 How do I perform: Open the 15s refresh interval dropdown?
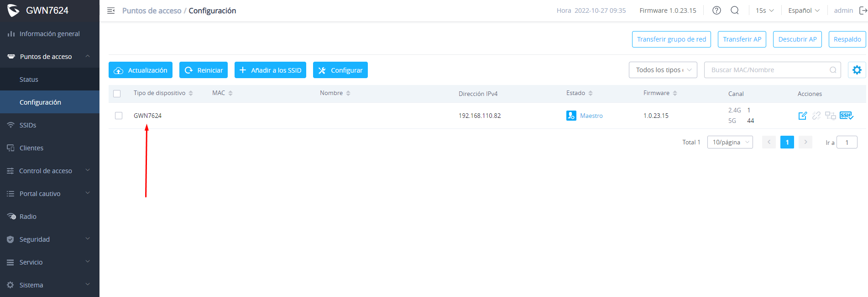point(765,11)
